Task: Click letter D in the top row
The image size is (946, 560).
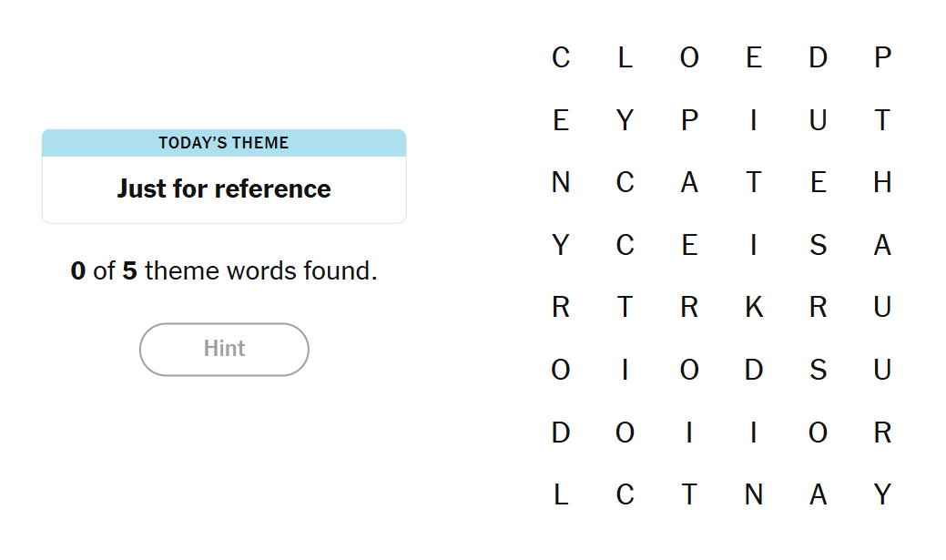Action: coord(818,58)
